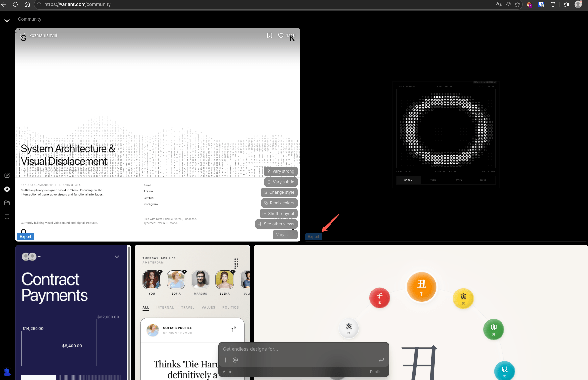Click See other views button

(x=276, y=224)
